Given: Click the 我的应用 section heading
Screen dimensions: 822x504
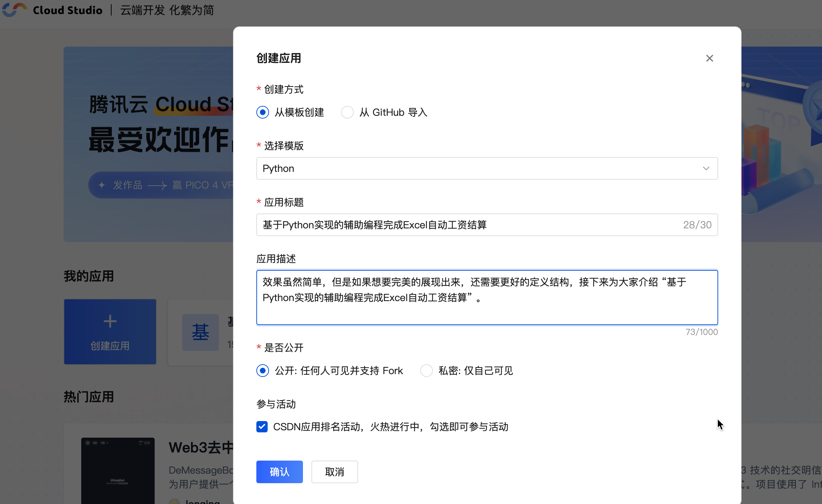Looking at the screenshot, I should (89, 276).
